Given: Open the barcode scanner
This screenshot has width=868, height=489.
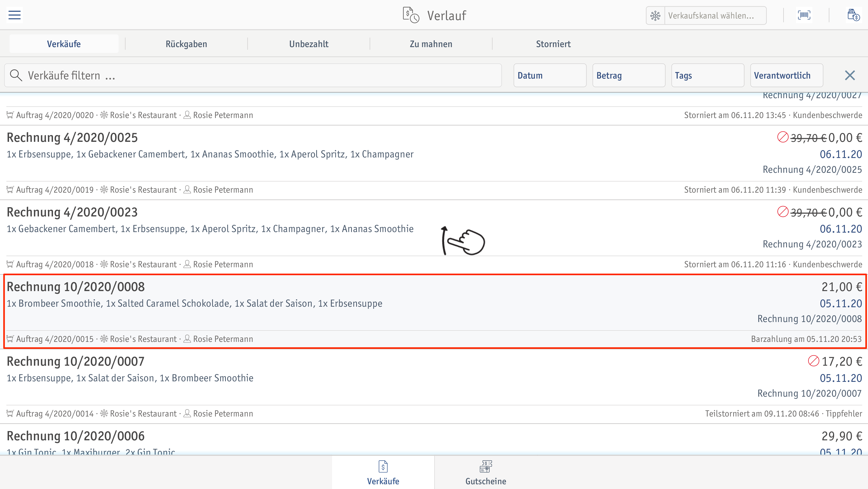Looking at the screenshot, I should point(804,15).
